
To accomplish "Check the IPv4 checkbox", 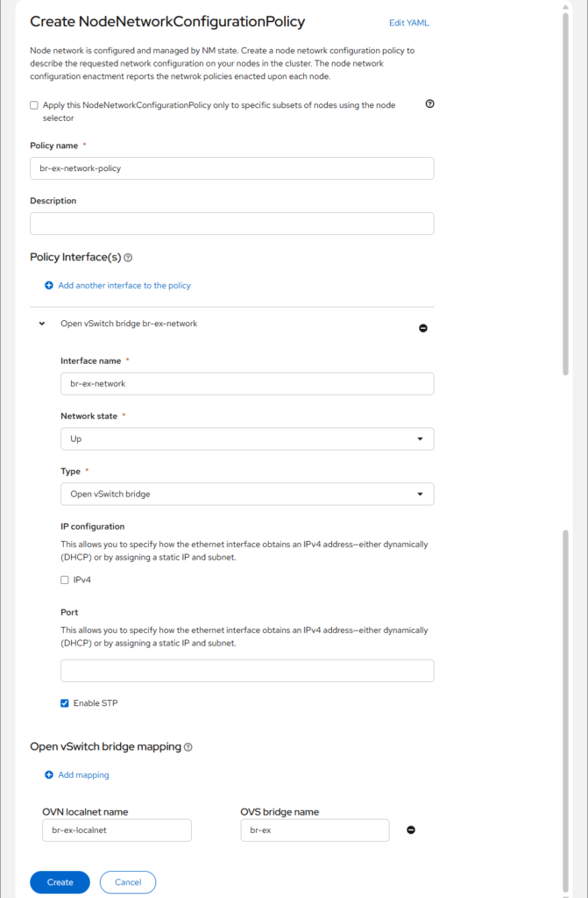I will pyautogui.click(x=65, y=580).
